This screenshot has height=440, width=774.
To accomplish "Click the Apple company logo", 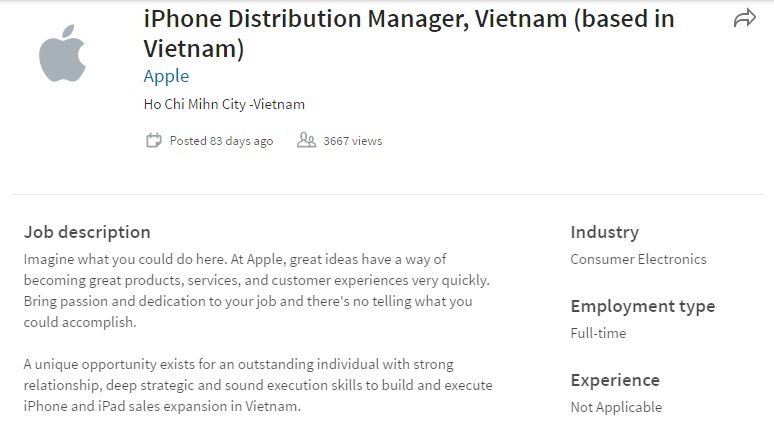I will pyautogui.click(x=62, y=54).
